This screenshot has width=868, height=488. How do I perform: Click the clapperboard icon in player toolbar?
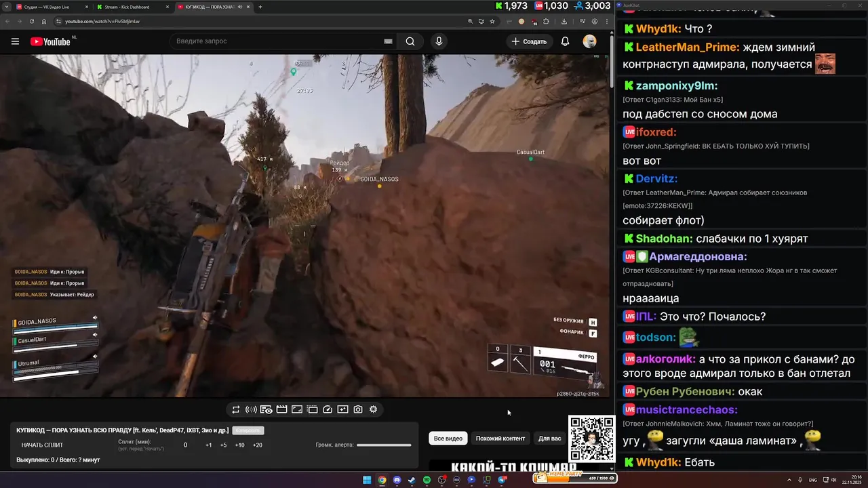[281, 409]
